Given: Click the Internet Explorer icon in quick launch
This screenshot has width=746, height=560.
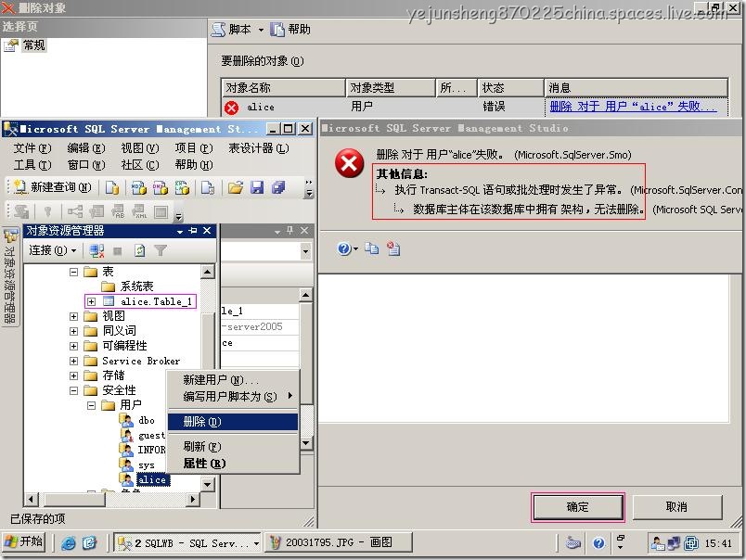Looking at the screenshot, I should coord(69,542).
